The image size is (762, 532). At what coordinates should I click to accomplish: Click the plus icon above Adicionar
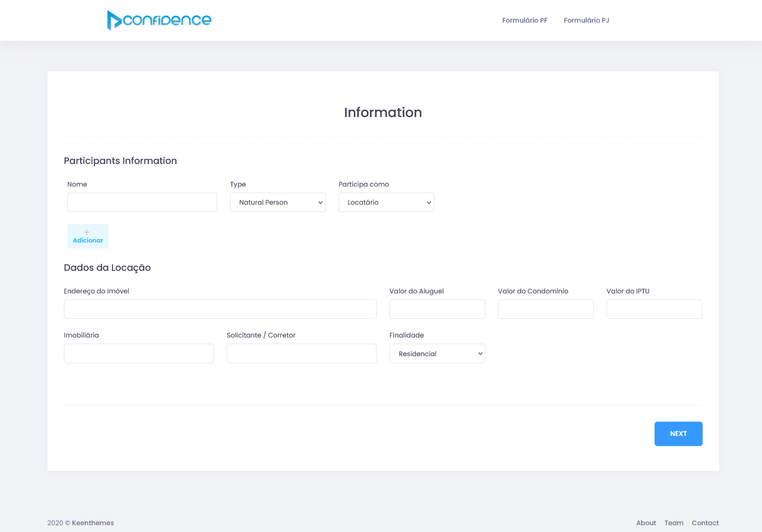coord(86,232)
